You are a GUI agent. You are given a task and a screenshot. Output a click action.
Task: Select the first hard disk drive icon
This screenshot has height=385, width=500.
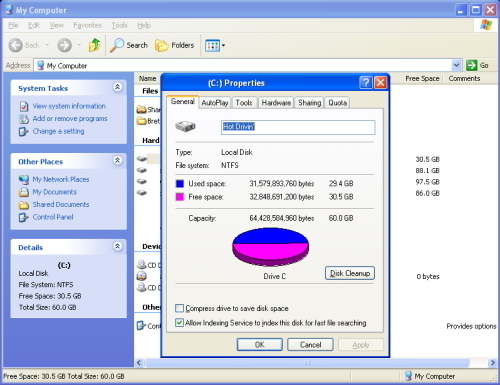[142, 159]
